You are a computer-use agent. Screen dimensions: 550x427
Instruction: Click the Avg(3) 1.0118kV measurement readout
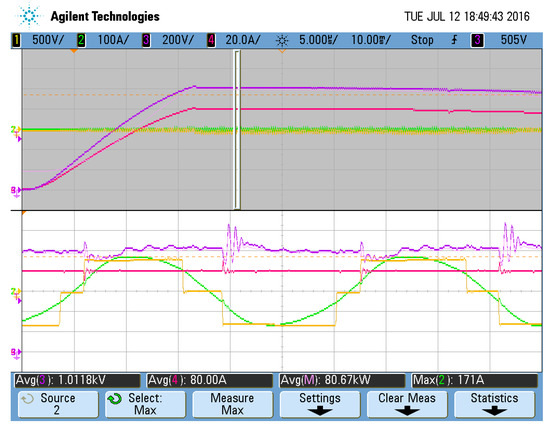(x=78, y=380)
